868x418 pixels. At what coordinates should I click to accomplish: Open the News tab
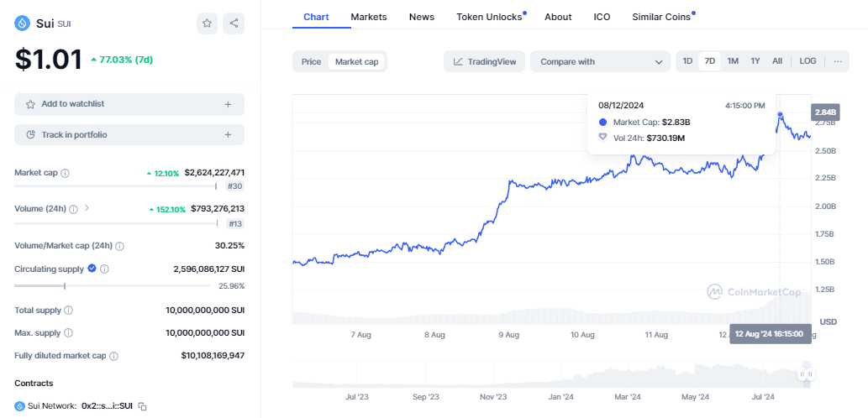(422, 17)
